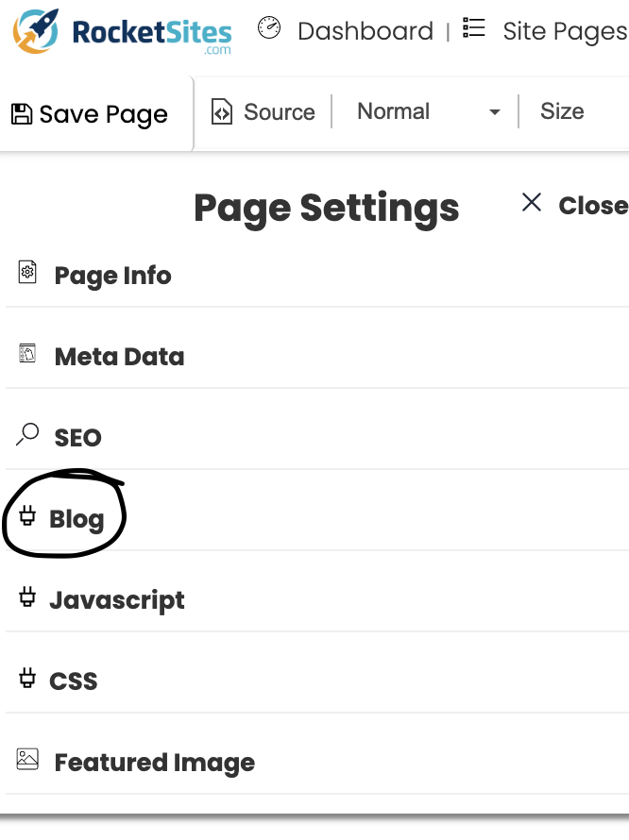The width and height of the screenshot is (629, 840).
Task: Open the Normal paragraph format dropdown
Action: point(427,112)
